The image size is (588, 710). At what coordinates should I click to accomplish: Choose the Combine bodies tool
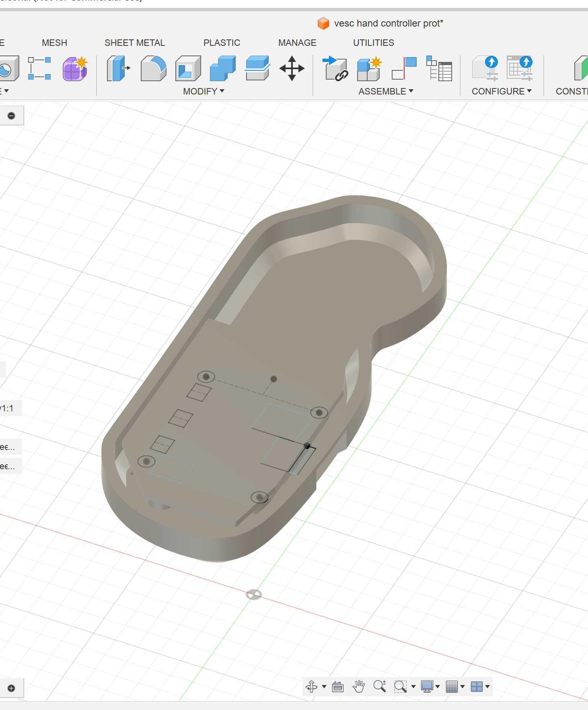[x=222, y=69]
